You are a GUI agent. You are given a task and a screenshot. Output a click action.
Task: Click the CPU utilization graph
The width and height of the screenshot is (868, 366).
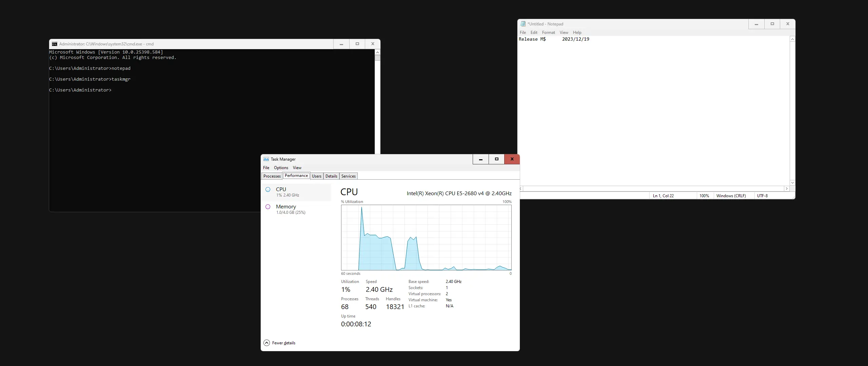[x=426, y=237]
